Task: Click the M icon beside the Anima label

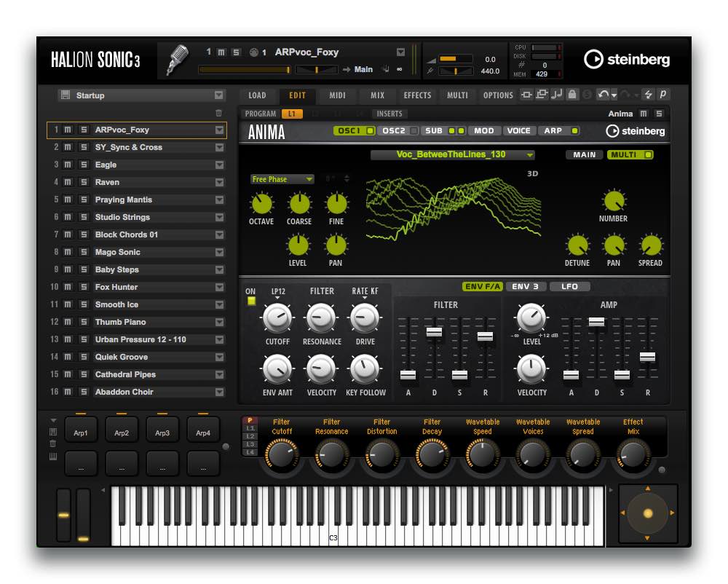Action: tap(644, 114)
